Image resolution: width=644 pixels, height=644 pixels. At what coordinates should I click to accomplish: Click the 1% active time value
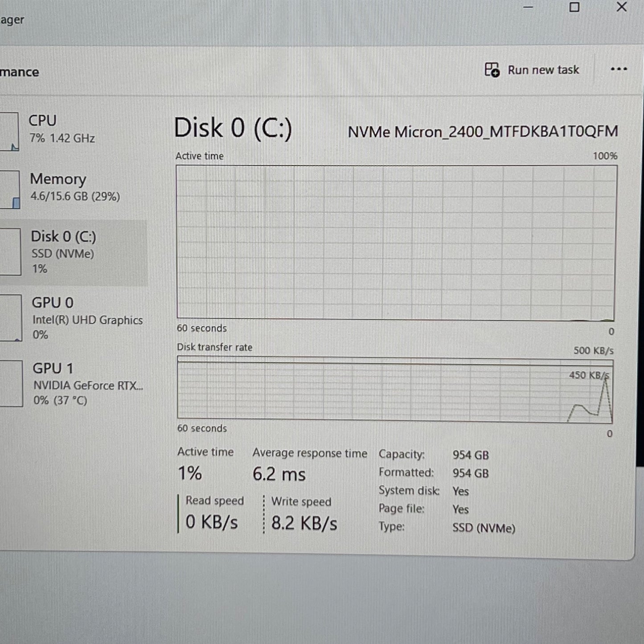click(190, 473)
